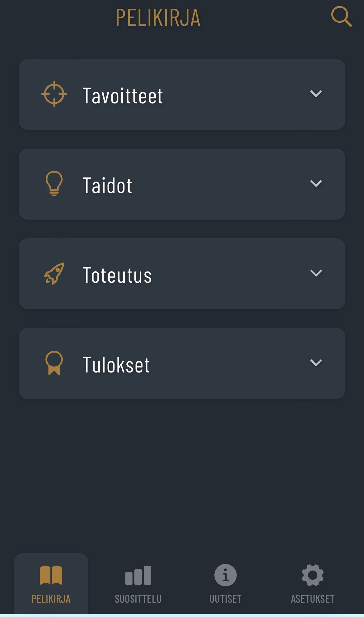This screenshot has height=617, width=364.
Task: Click the rocket icon beside Toteutus
Action: pyautogui.click(x=54, y=273)
